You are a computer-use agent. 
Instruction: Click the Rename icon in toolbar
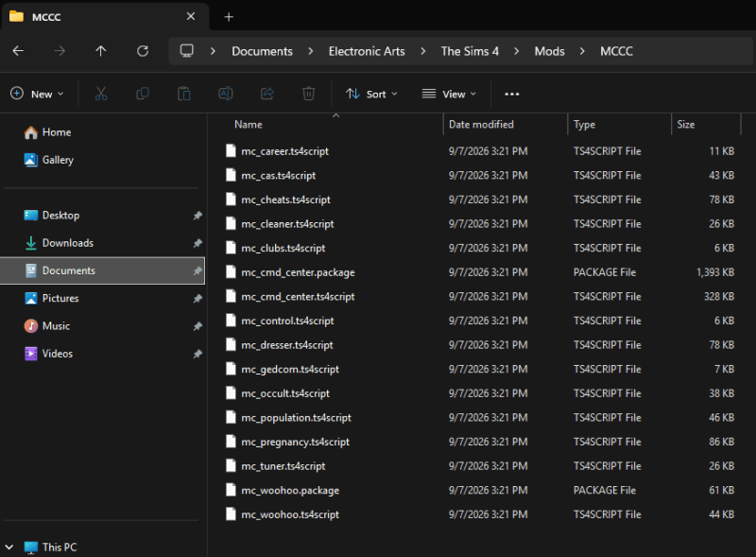click(x=226, y=94)
